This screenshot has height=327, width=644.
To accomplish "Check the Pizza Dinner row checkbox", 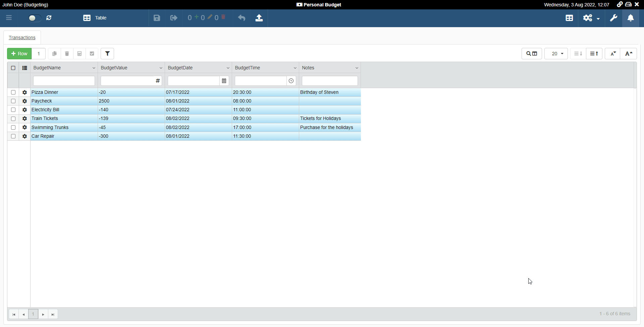I will click(13, 92).
